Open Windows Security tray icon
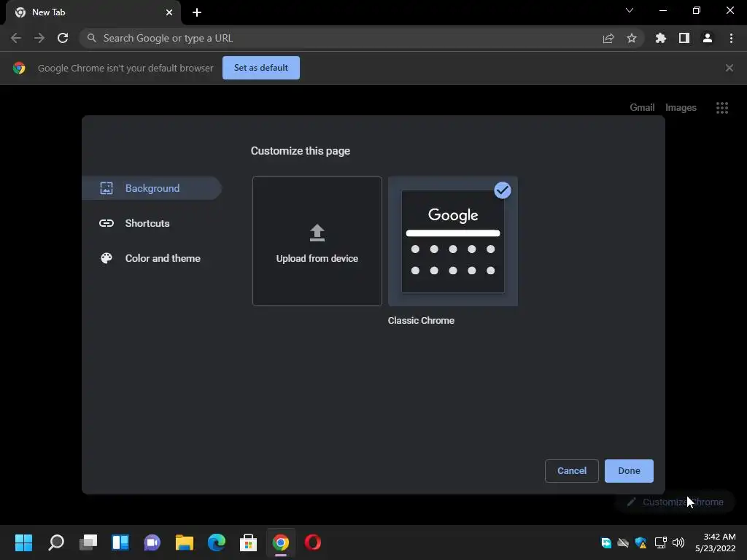Screen dimensions: 747x560 click(641, 542)
